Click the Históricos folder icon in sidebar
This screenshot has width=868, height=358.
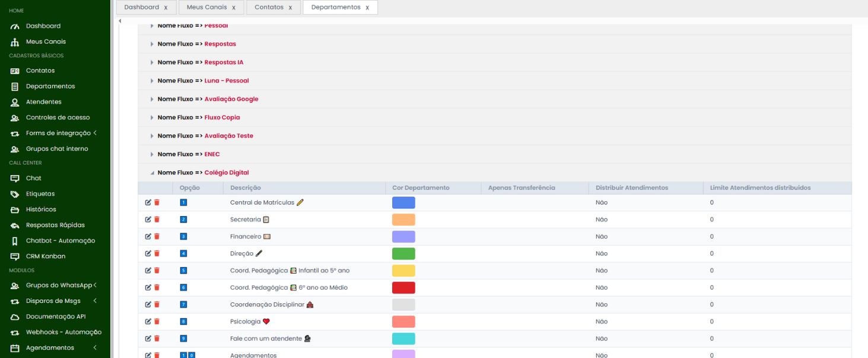pyautogui.click(x=15, y=210)
